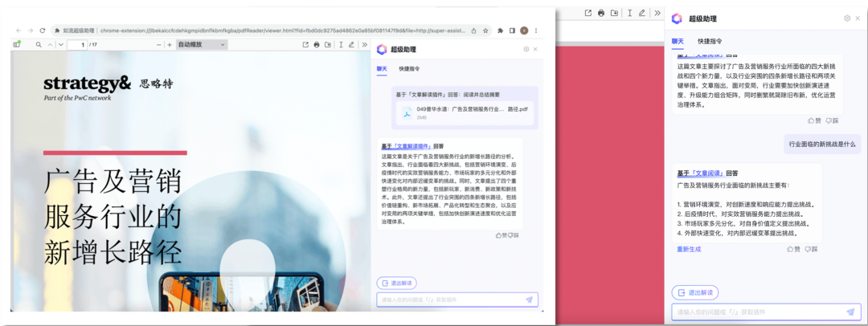Reload the browser page
The width and height of the screenshot is (868, 326).
(42, 31)
